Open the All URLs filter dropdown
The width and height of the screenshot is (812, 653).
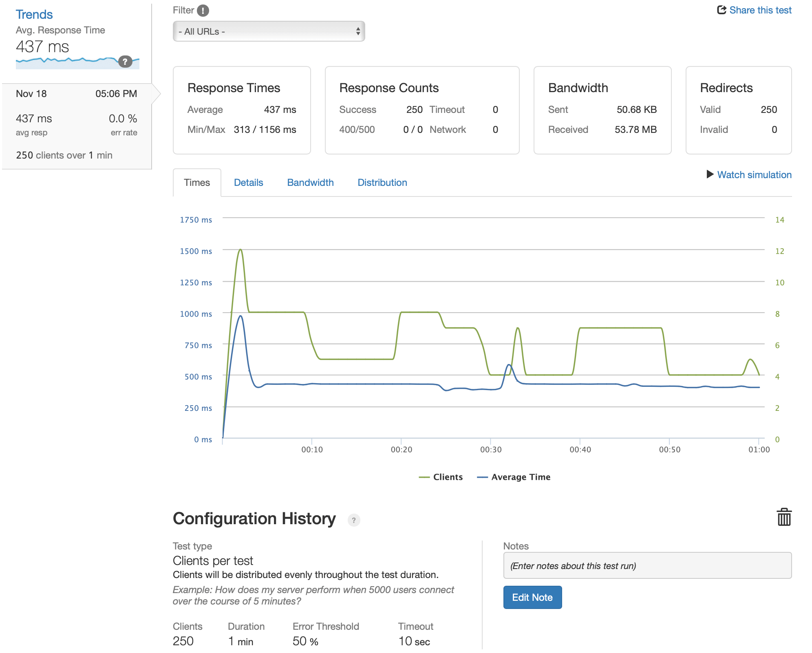click(269, 31)
